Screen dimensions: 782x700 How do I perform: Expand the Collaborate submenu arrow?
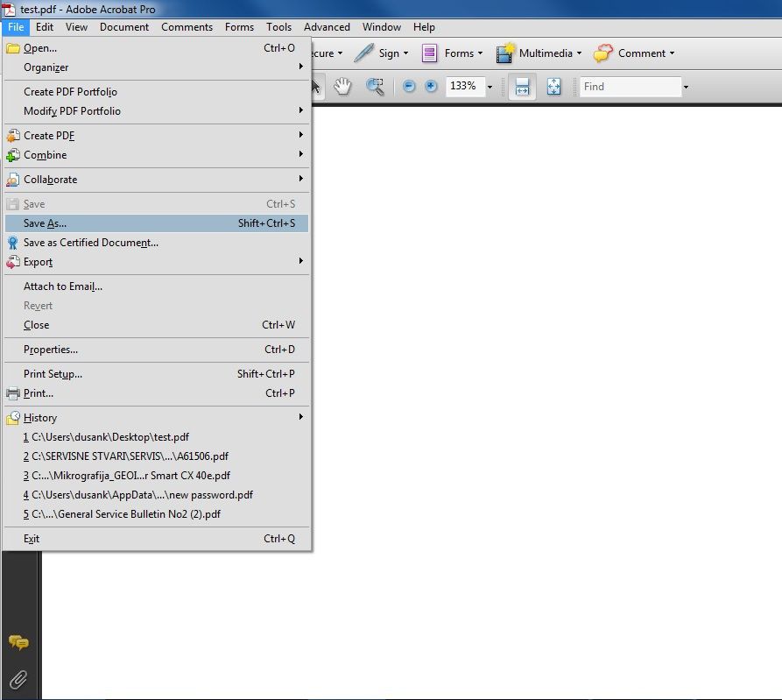[x=300, y=178]
